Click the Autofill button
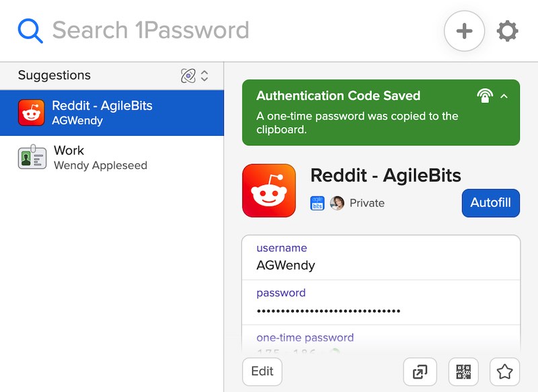Image resolution: width=538 pixels, height=392 pixels. click(x=491, y=202)
